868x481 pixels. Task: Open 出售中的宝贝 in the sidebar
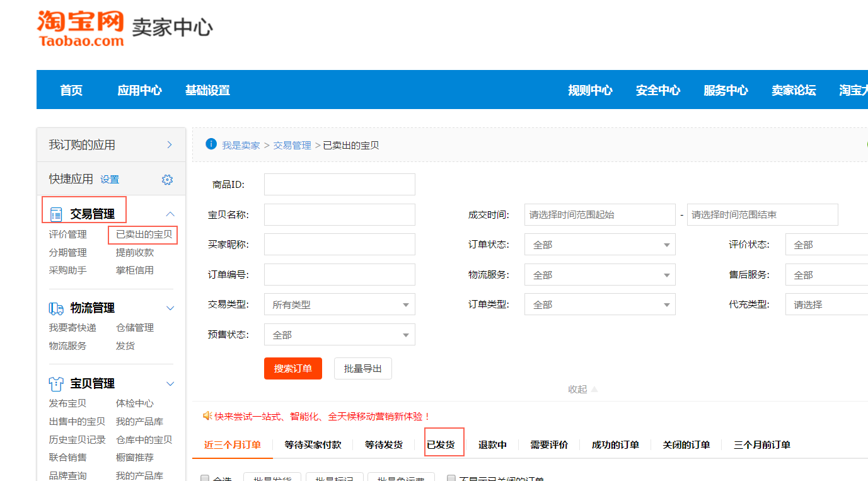click(78, 422)
